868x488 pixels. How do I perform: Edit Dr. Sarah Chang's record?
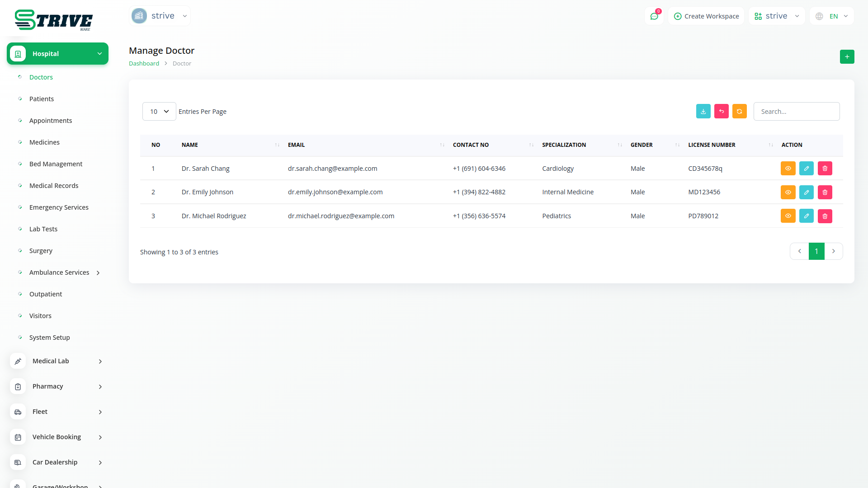pyautogui.click(x=806, y=169)
